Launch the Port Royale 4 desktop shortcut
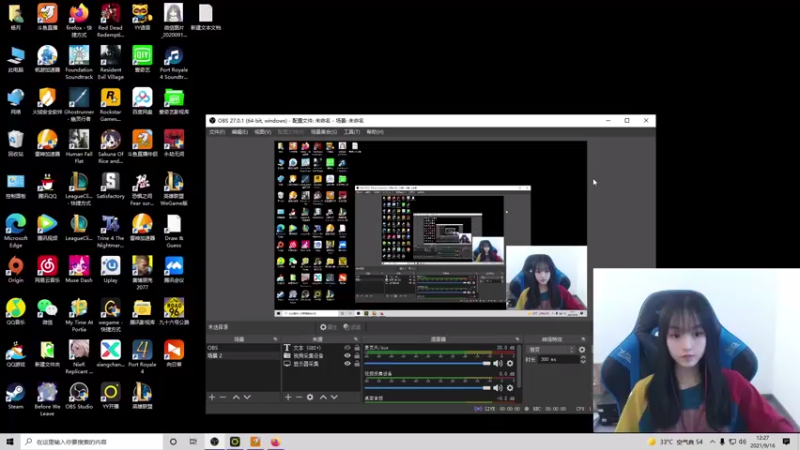 142,358
